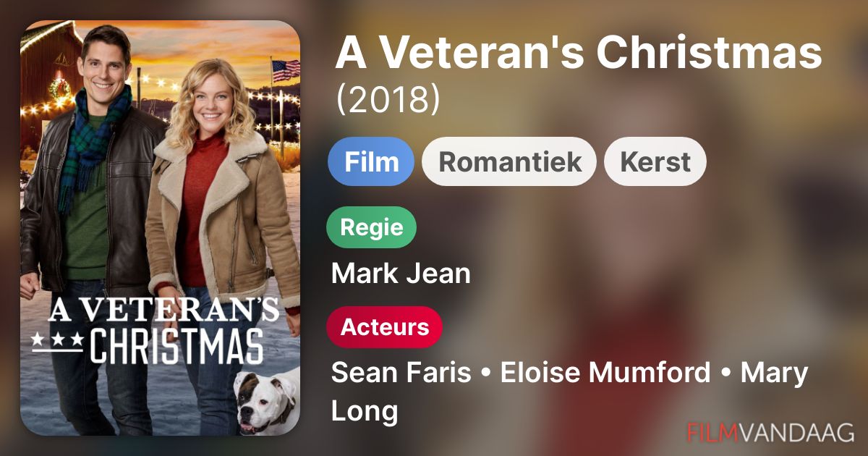Click the blue Film tag

(x=371, y=161)
